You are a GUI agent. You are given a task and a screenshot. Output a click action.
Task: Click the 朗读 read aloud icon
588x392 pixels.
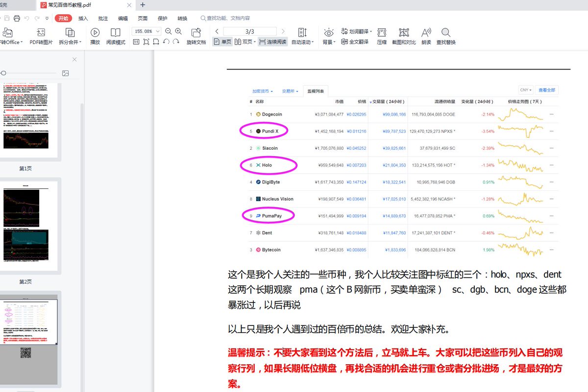(426, 32)
